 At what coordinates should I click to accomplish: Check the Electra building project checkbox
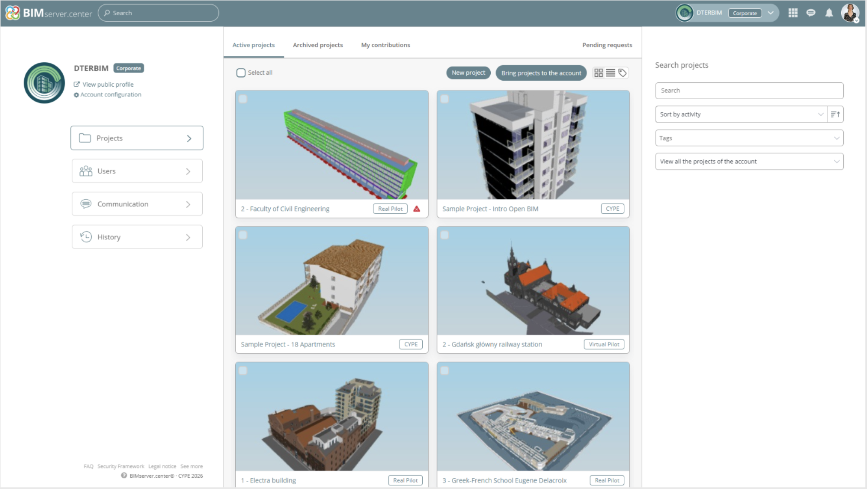pyautogui.click(x=243, y=371)
